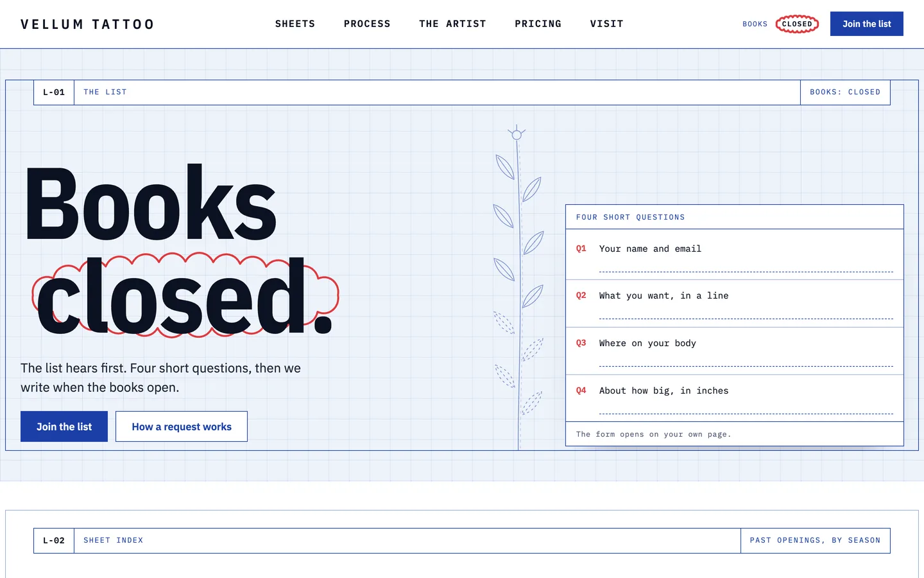Screen dimensions: 924x578
Task: Click the L-01 section label
Action: tap(54, 92)
